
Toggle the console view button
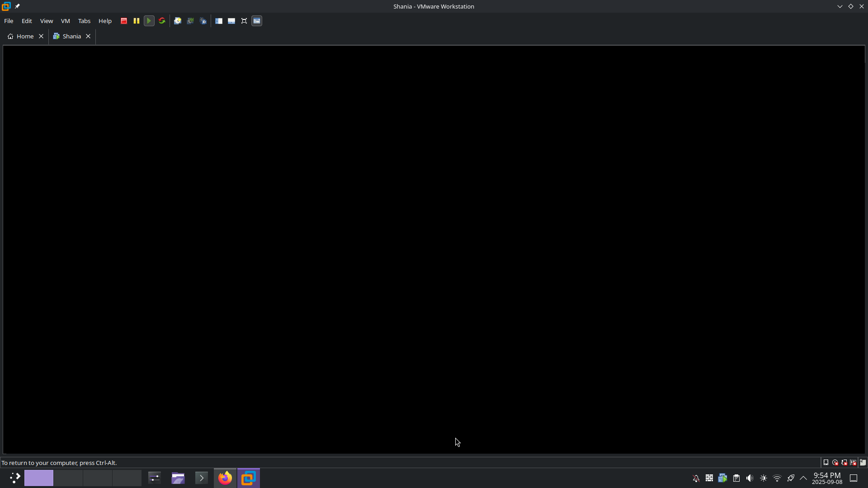click(257, 21)
